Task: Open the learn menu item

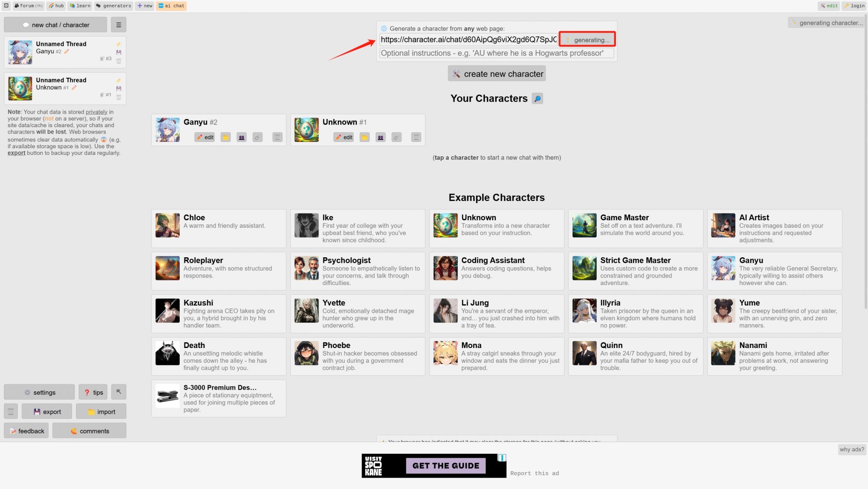Action: 80,6
